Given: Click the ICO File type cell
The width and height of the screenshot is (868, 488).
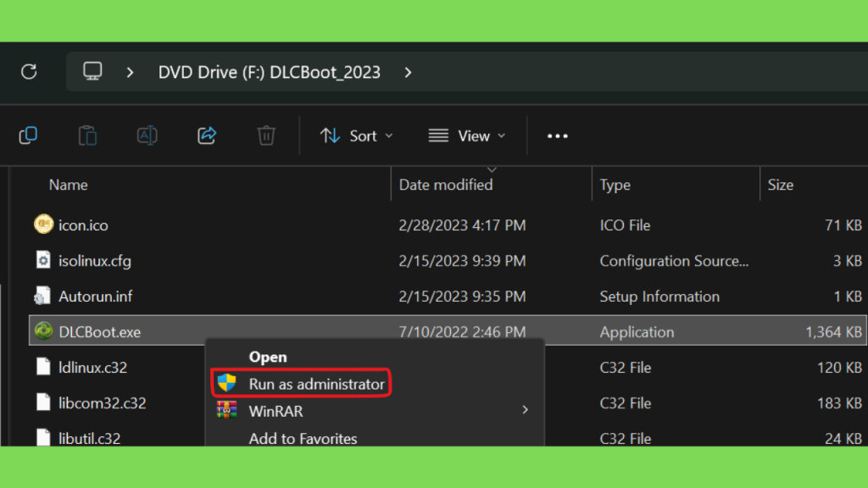Looking at the screenshot, I should (625, 225).
